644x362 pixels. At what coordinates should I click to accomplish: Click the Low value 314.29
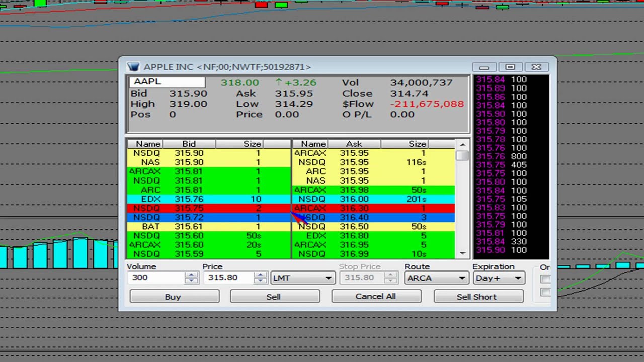tap(294, 104)
